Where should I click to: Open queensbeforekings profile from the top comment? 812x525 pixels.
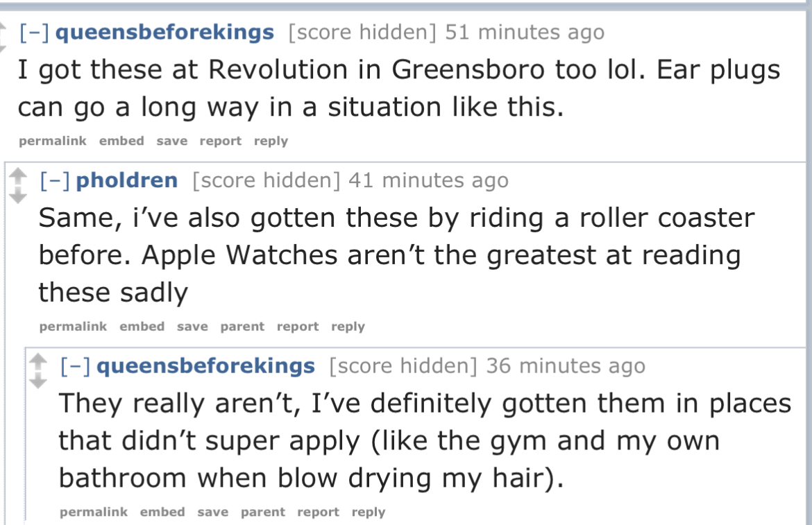pyautogui.click(x=164, y=33)
